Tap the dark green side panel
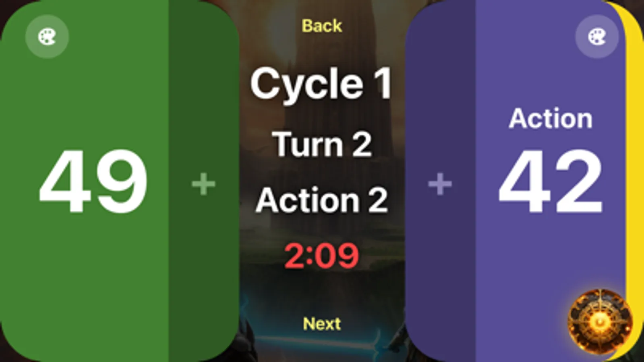 (204, 181)
